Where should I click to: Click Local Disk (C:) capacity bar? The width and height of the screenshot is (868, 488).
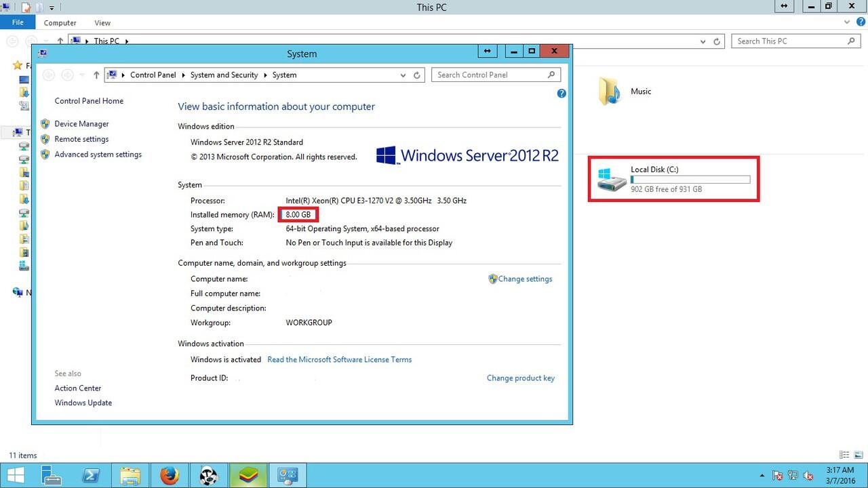[x=690, y=180]
